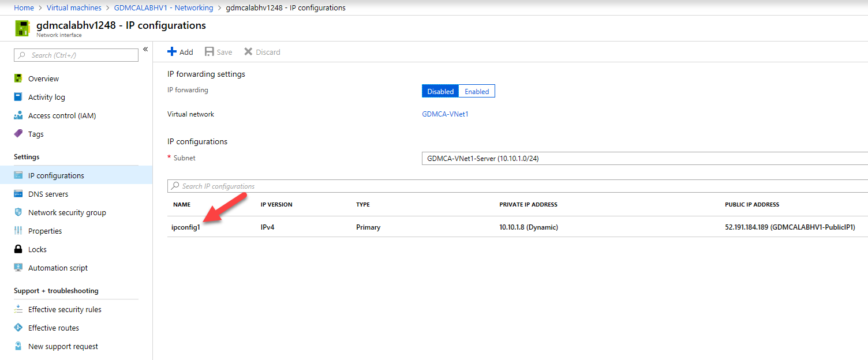Click the 52.191.184.189 public IP cell

(790, 227)
